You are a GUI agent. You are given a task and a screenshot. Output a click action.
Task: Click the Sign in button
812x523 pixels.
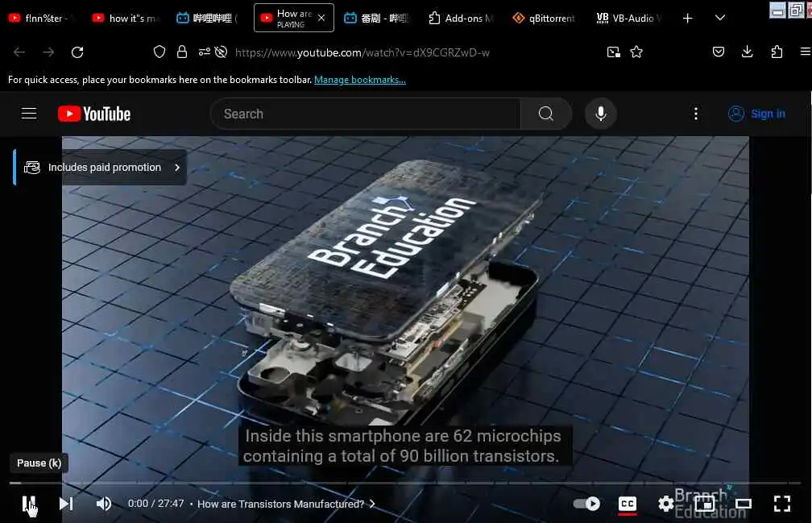click(756, 114)
